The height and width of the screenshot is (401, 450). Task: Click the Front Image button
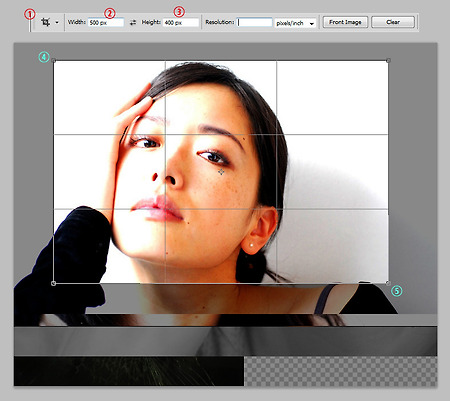(345, 22)
